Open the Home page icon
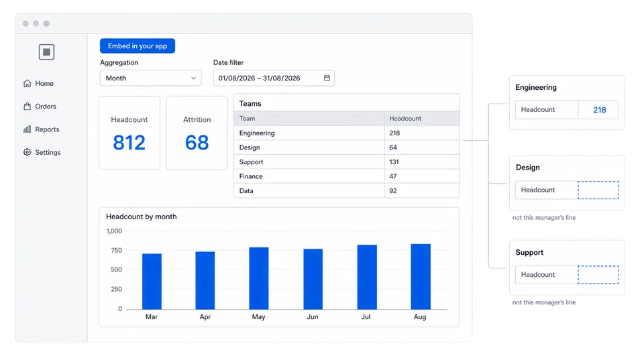Screen dimensions: 644x362 (27, 83)
